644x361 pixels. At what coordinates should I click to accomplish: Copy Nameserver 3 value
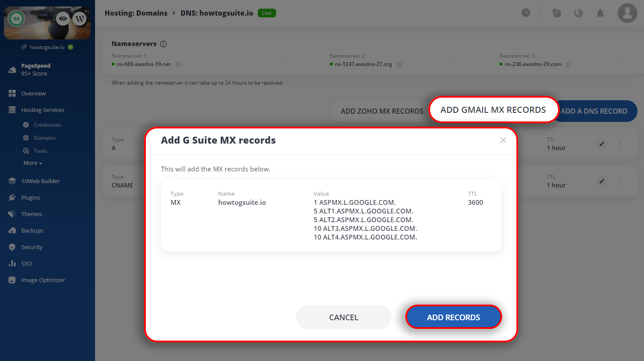click(568, 64)
